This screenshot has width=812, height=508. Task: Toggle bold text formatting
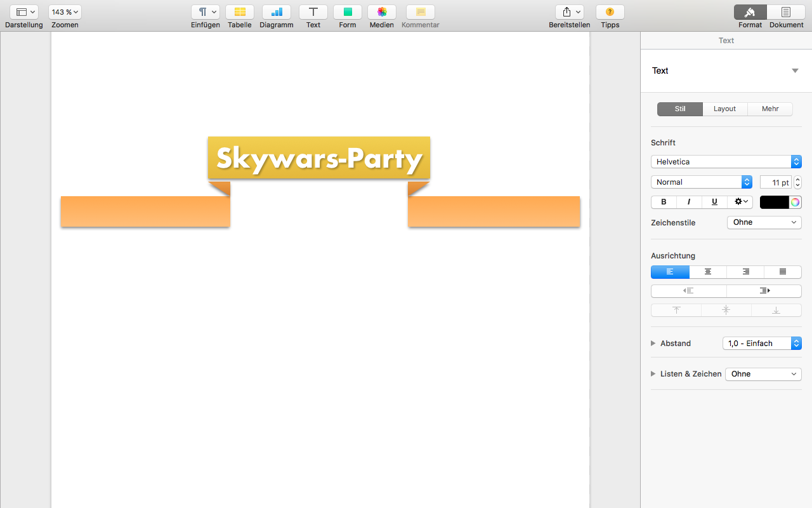[664, 202]
